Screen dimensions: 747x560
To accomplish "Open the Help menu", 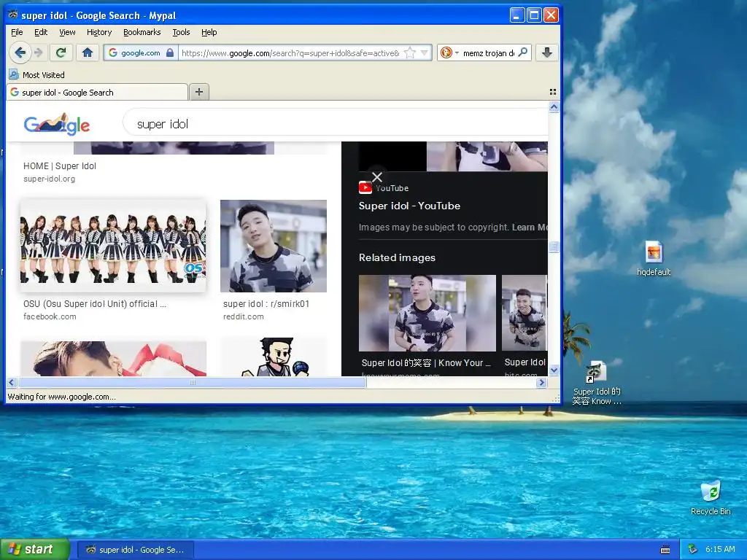I will 209,32.
